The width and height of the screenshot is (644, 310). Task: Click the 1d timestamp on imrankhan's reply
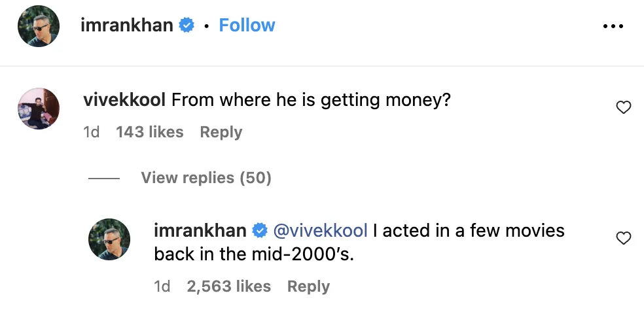tap(162, 286)
